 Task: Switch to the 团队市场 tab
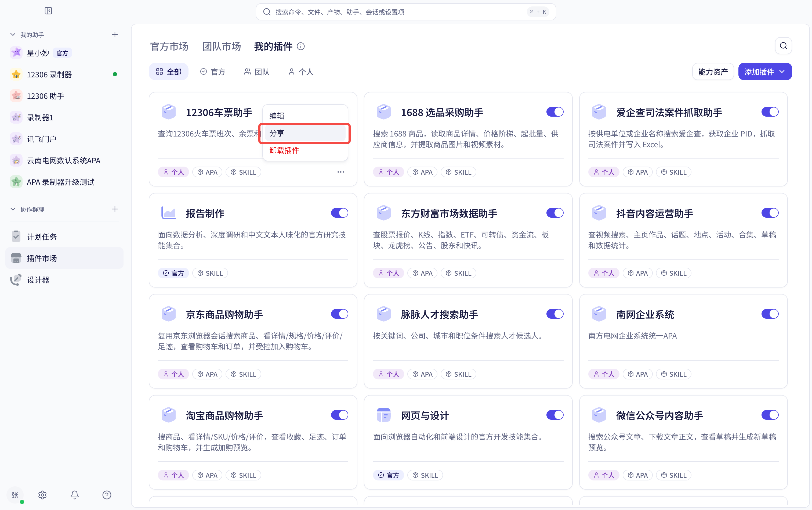pos(222,46)
